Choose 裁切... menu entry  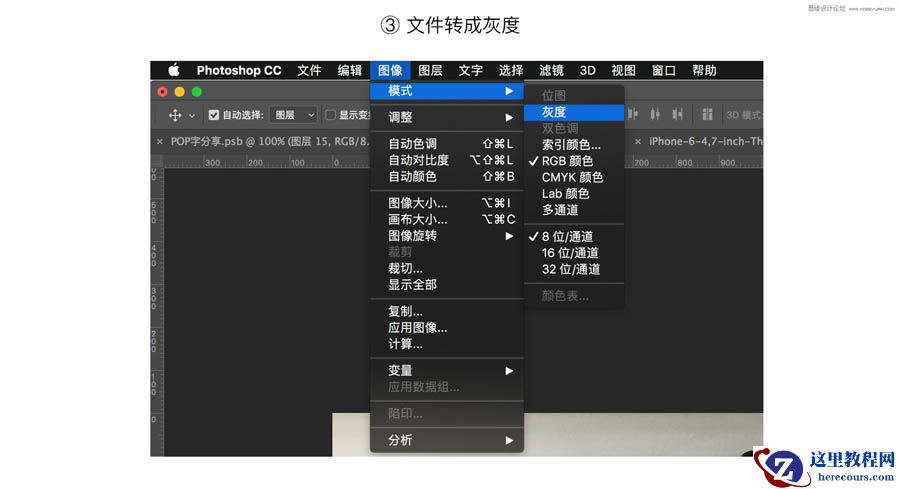[447, 268]
